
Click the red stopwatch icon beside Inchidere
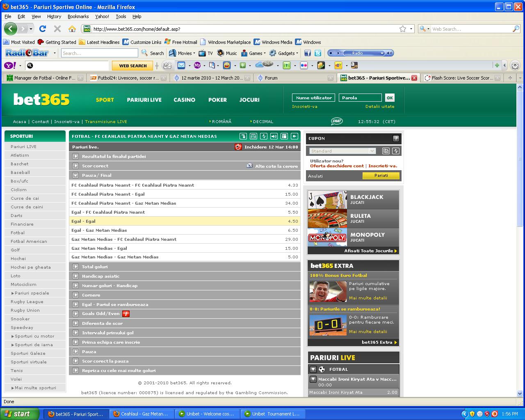point(238,147)
